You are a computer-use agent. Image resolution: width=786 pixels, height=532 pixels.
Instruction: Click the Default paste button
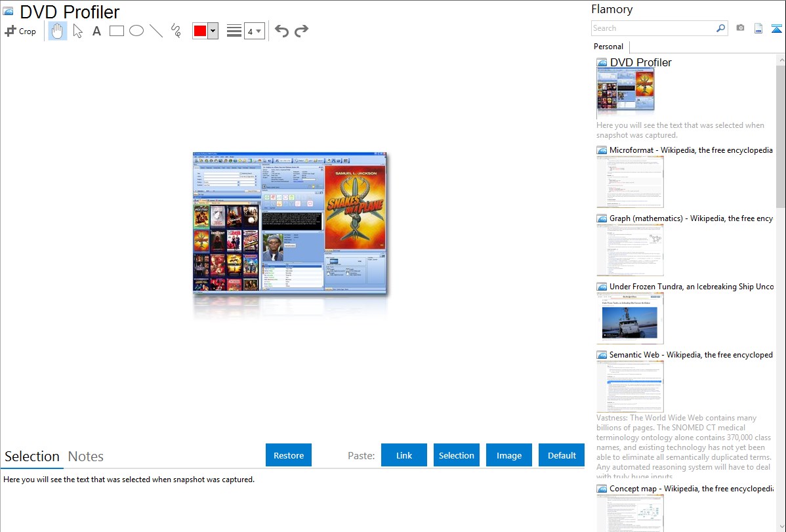coord(562,455)
